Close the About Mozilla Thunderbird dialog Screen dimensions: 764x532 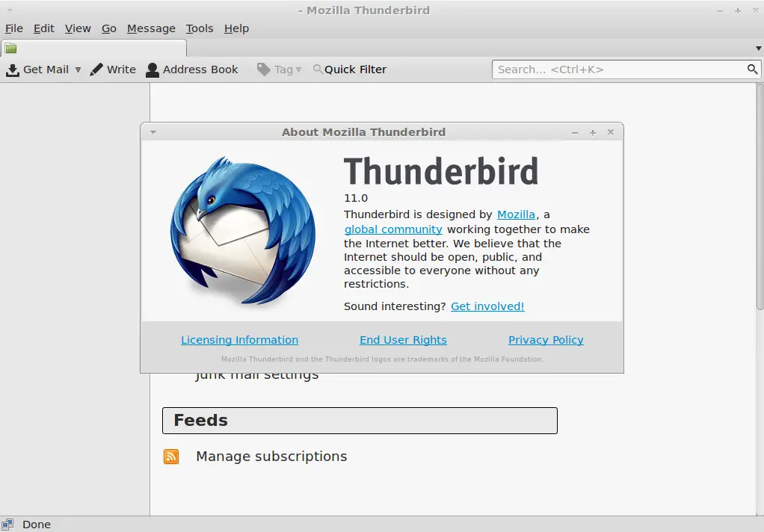611,132
